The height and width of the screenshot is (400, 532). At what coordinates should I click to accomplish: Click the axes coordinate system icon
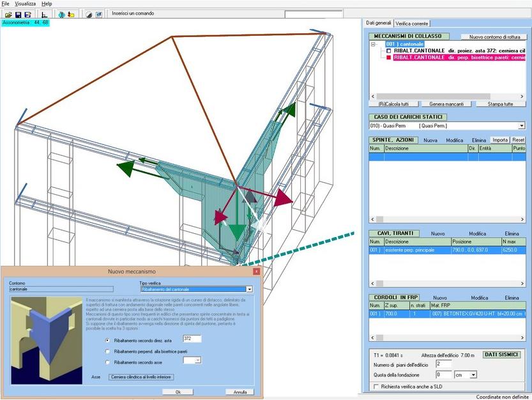point(44,14)
